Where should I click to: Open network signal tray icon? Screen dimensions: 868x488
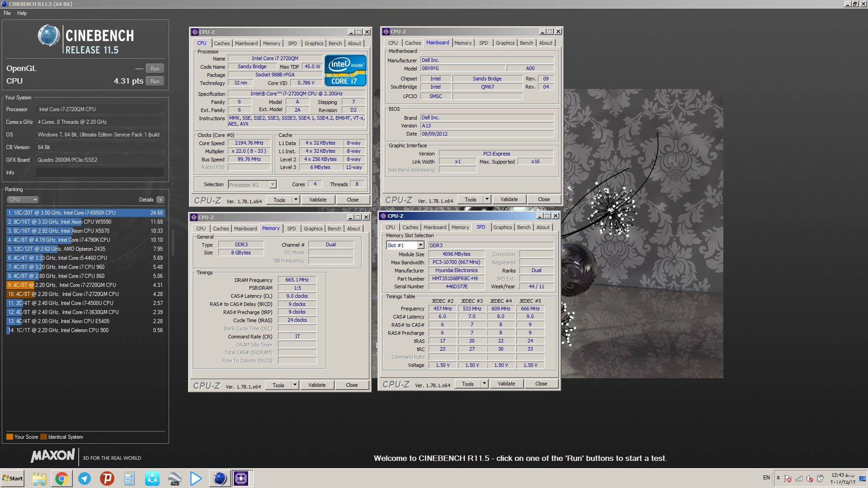click(x=799, y=479)
